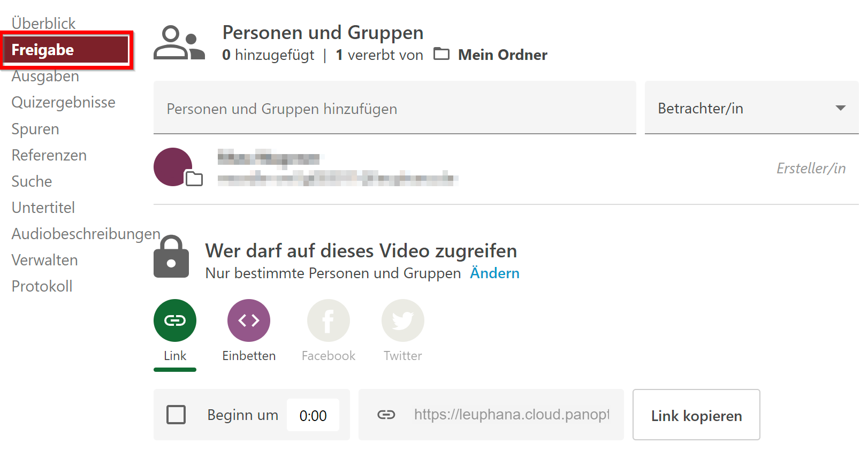The width and height of the screenshot is (868, 451).
Task: Select the green Link share icon
Action: pyautogui.click(x=174, y=320)
